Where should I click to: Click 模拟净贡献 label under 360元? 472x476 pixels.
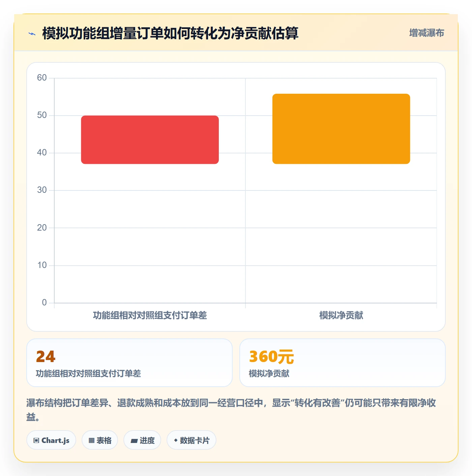[269, 374]
